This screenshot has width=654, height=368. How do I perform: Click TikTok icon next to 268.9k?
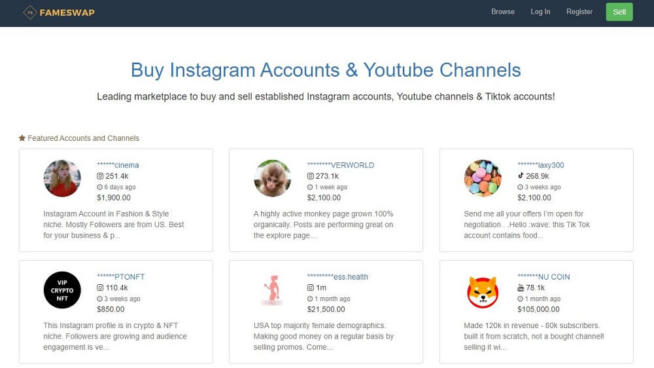[521, 176]
